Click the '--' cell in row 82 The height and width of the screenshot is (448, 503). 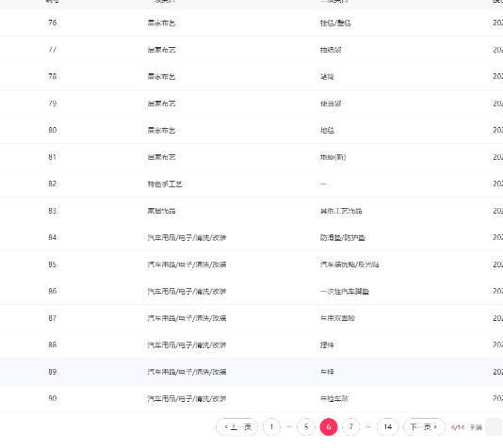click(x=323, y=184)
